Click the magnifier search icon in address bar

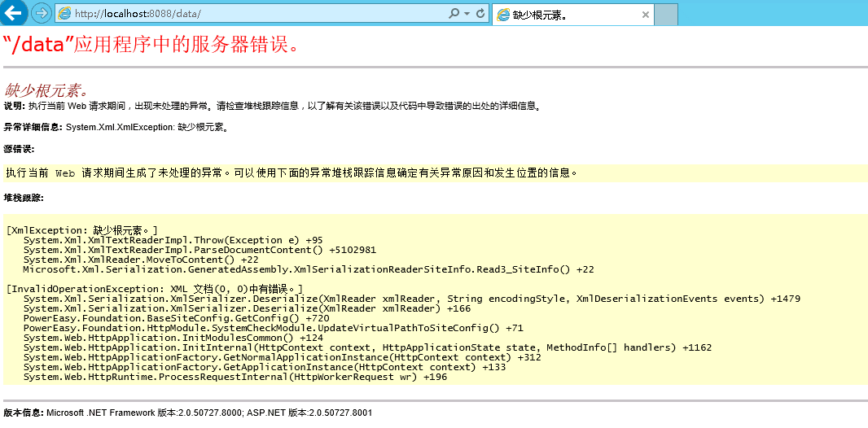(x=454, y=14)
